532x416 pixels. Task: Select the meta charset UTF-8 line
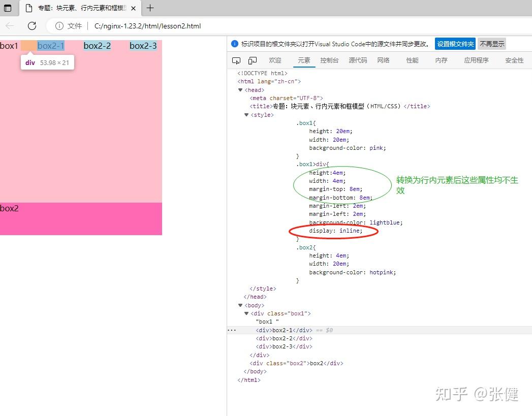287,98
